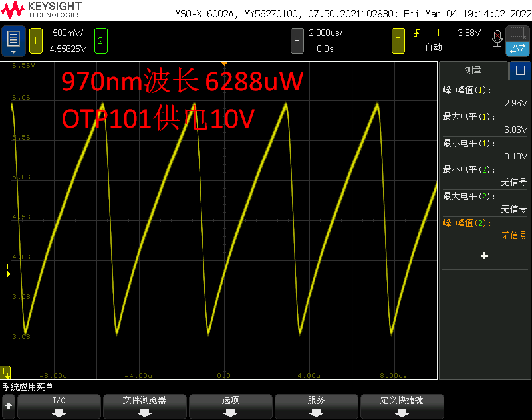The image size is (532, 420).
Task: Select the 测量 panel header
Action: [473, 70]
